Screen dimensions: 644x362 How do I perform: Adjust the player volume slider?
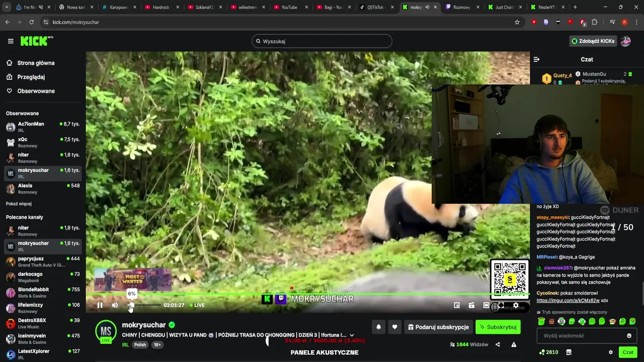click(145, 305)
